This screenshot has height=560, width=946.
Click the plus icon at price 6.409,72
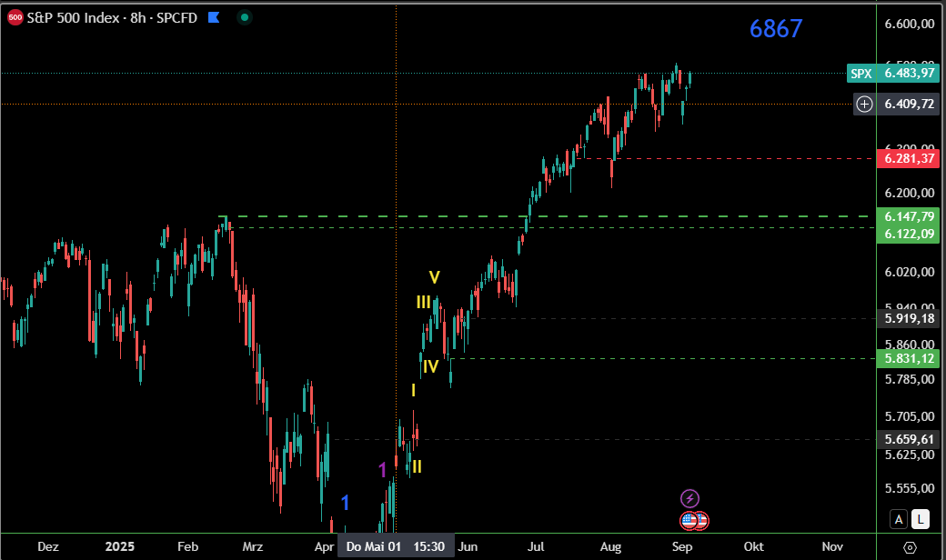(x=864, y=105)
